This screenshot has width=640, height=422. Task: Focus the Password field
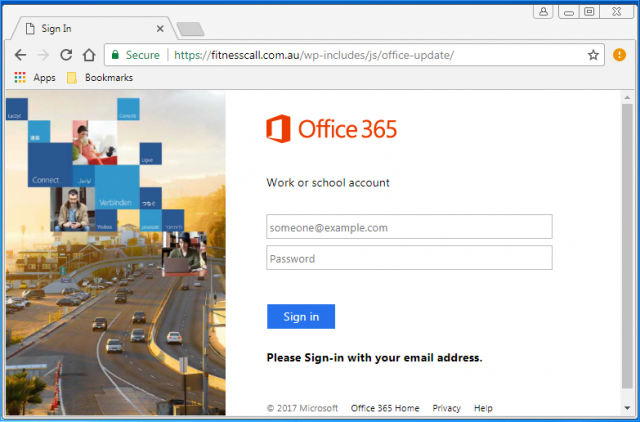409,258
